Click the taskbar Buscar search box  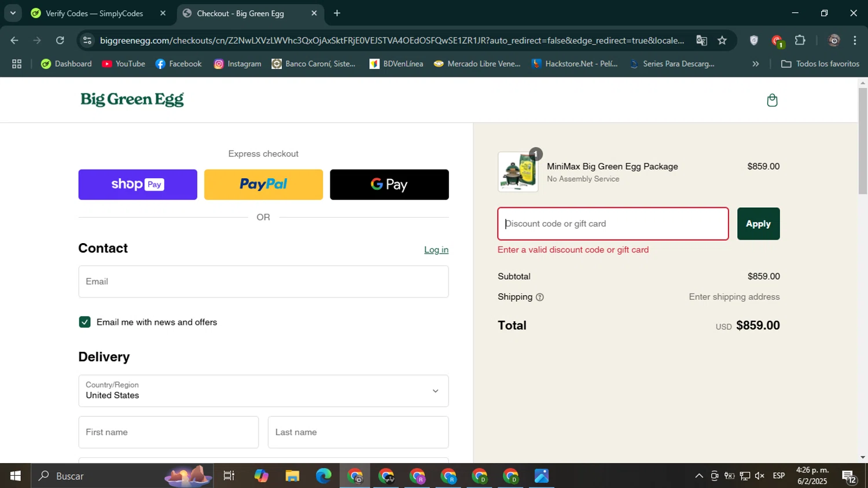122,476
